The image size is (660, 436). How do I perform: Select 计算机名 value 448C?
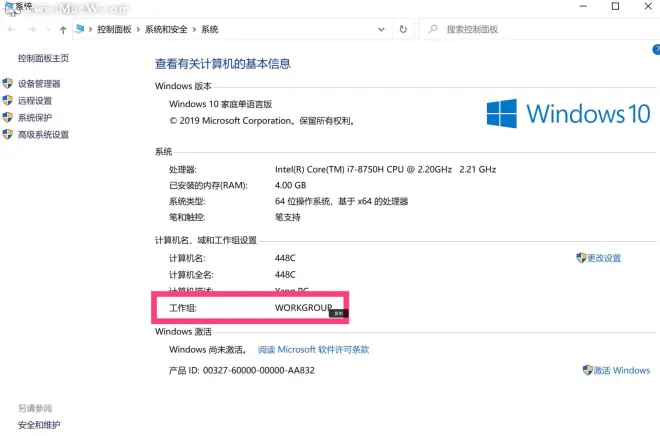pos(285,258)
